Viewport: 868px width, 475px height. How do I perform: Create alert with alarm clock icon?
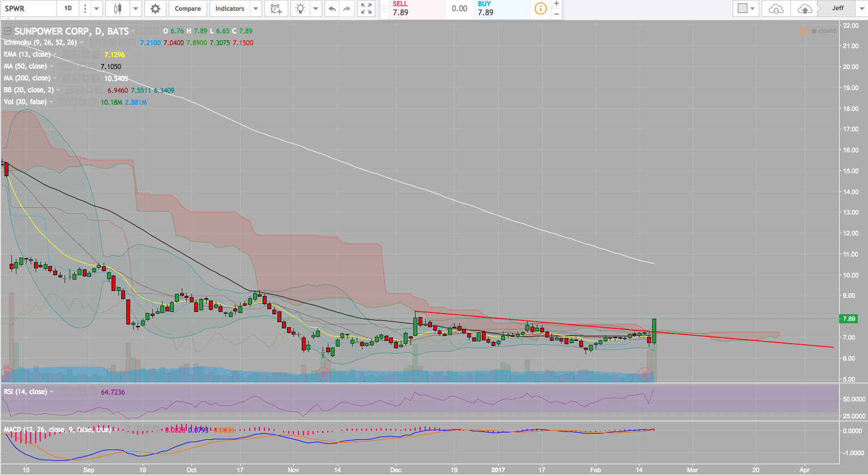[x=276, y=8]
